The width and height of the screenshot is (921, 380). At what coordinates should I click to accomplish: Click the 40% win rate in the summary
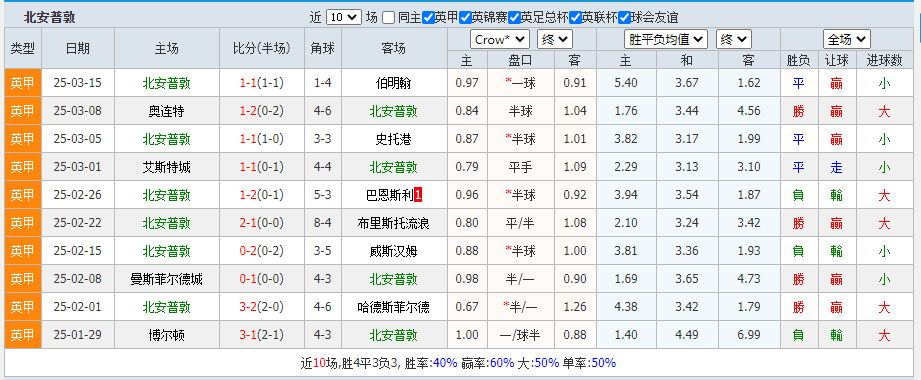[x=445, y=363]
